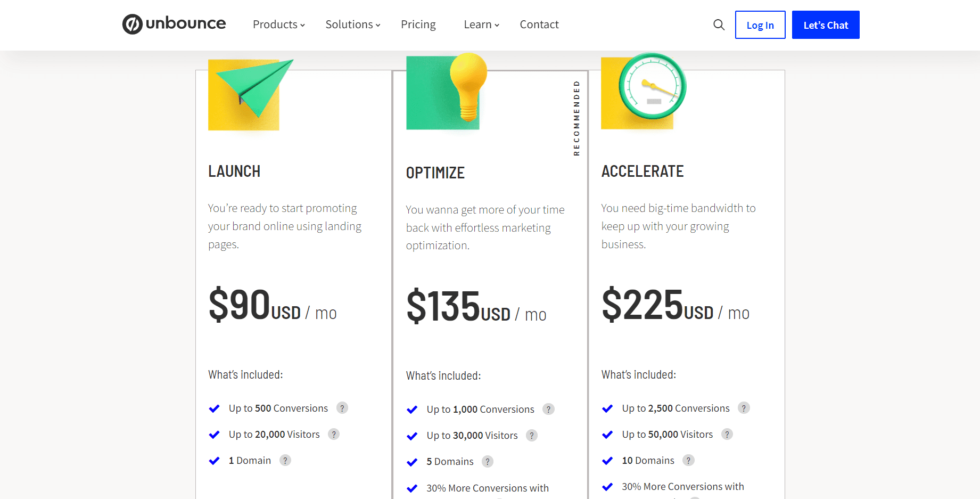Open tooltip icon next to 10 Domains
Viewport: 980px width, 499px height.
(x=688, y=460)
